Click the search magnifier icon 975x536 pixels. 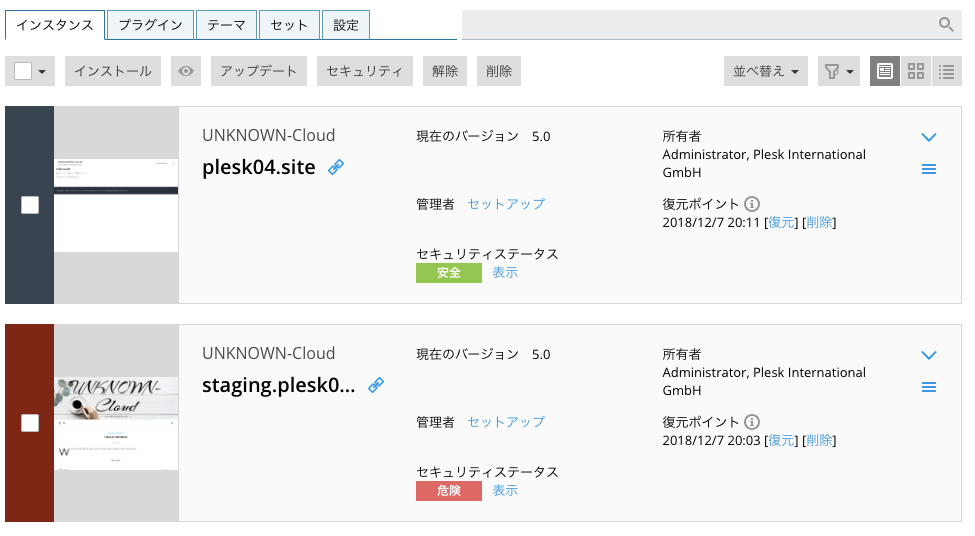[x=946, y=24]
